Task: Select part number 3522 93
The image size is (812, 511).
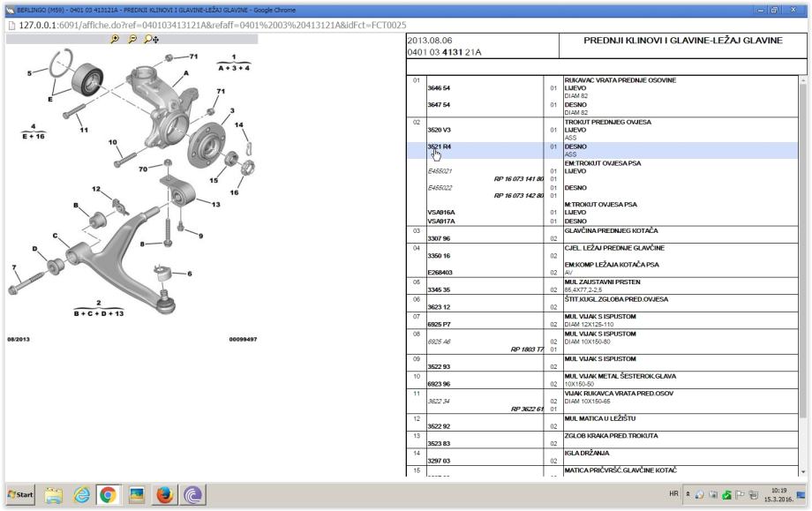Action: pos(439,366)
